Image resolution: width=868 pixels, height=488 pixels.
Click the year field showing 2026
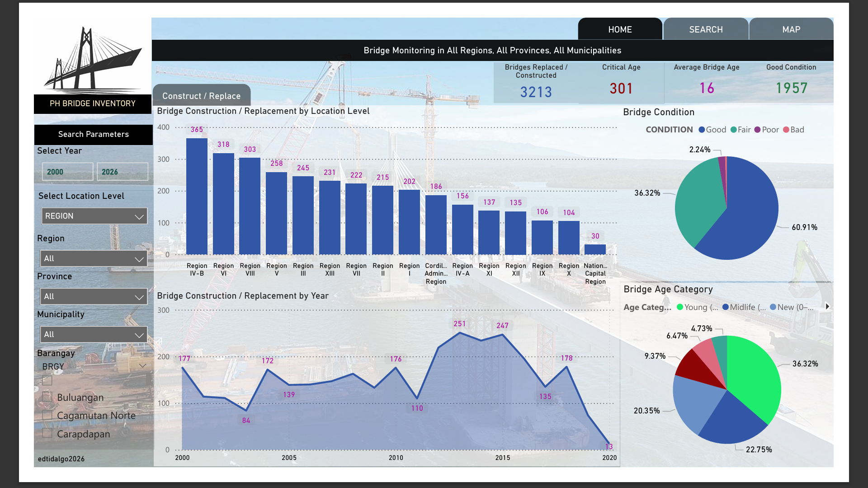(123, 172)
